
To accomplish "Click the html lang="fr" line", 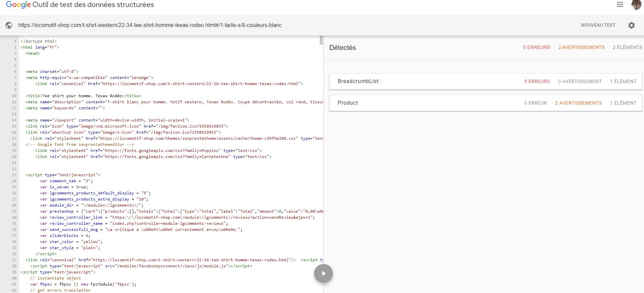I will (x=40, y=47).
